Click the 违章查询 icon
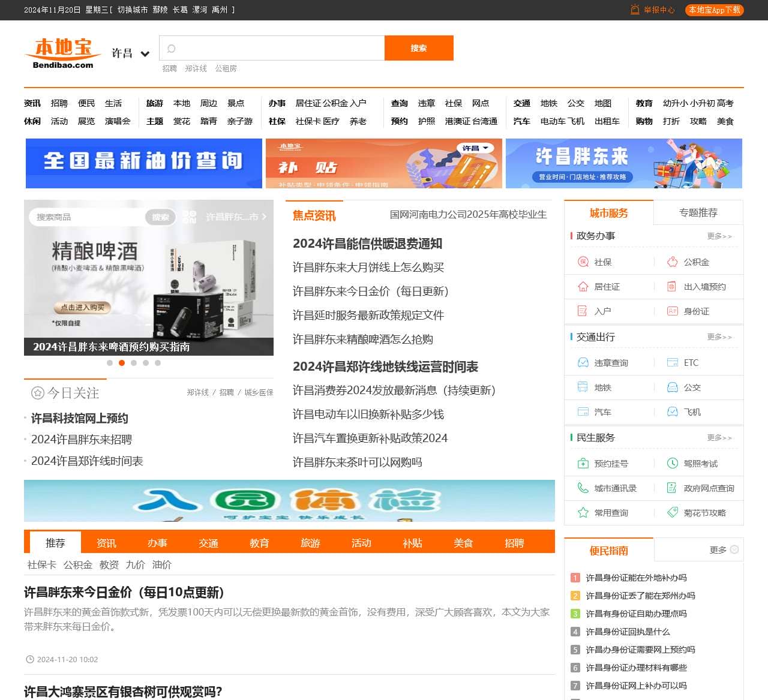Viewport: 768px width, 700px height. tap(583, 363)
